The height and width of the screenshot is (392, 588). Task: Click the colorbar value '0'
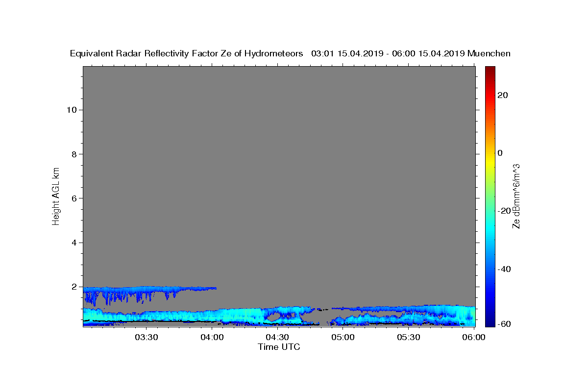tap(500, 153)
